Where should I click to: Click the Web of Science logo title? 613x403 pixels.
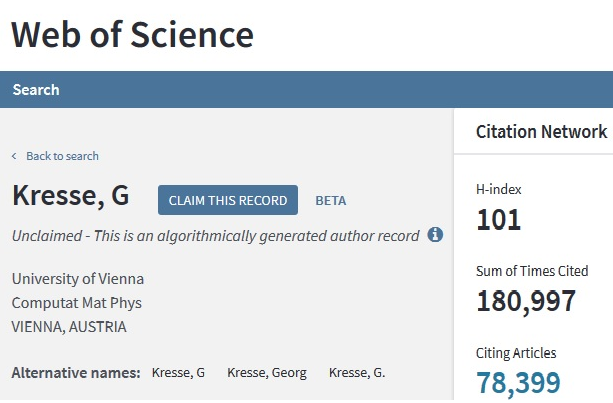click(x=133, y=35)
